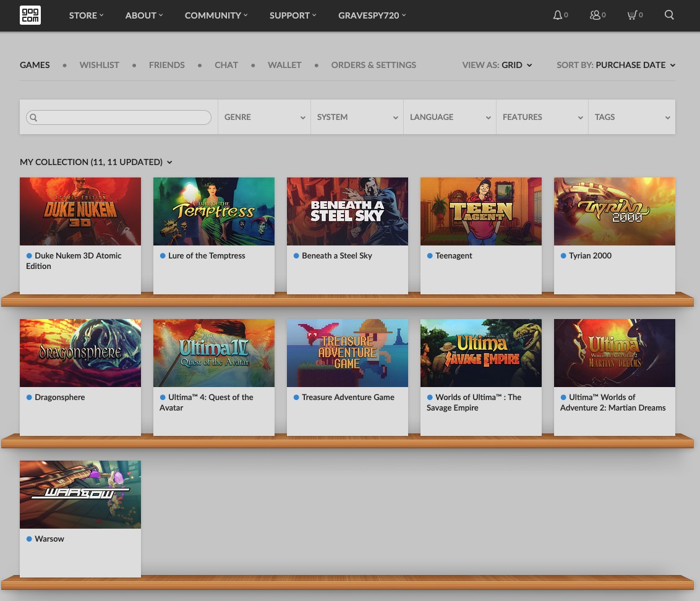700x601 pixels.
Task: Switch to the WISHLIST tab
Action: coord(99,65)
